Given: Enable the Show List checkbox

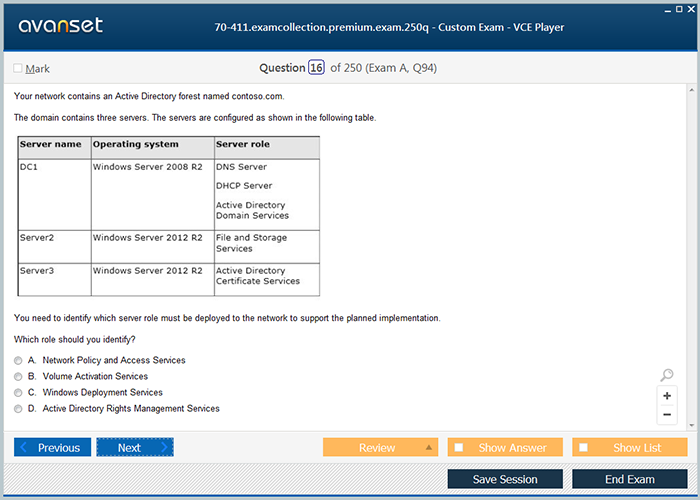Looking at the screenshot, I should pyautogui.click(x=583, y=447).
